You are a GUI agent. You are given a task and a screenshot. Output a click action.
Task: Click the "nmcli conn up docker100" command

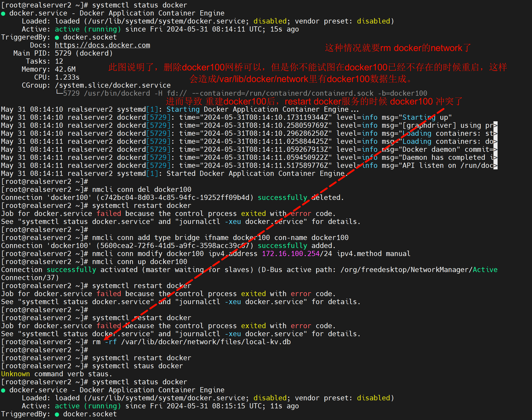pyautogui.click(x=140, y=262)
